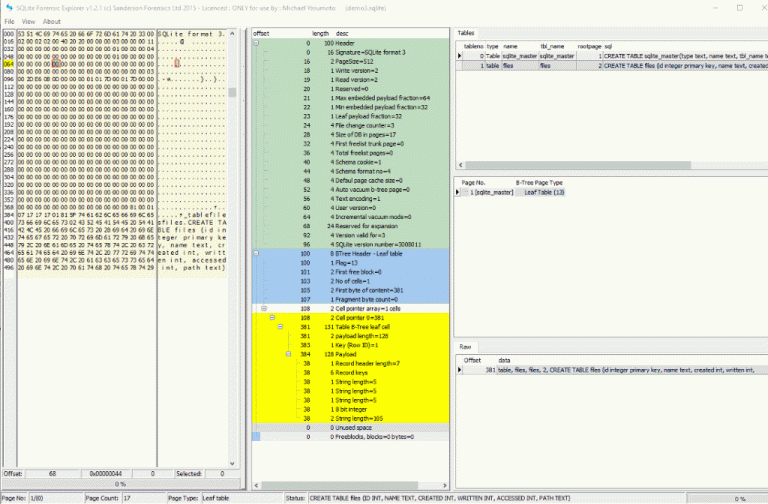The width and height of the screenshot is (768, 504).
Task: Click the row selector arrow in the Raw grid
Action: click(459, 370)
